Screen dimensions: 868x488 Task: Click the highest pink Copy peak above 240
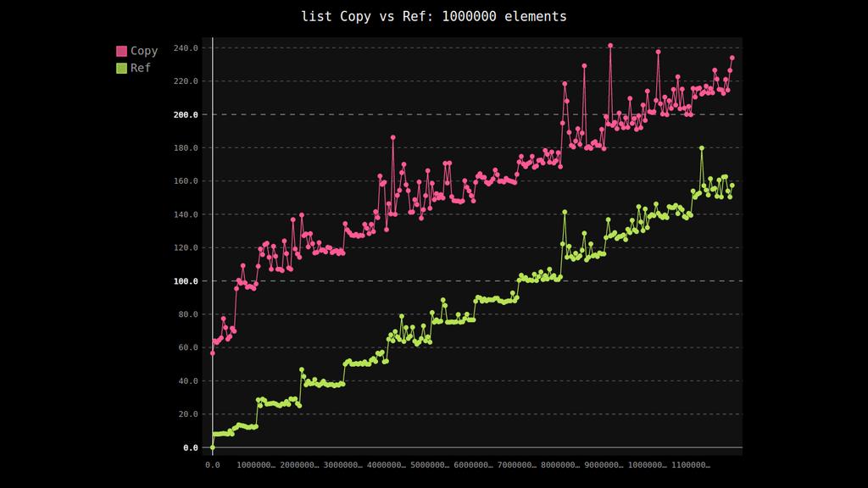coord(610,46)
